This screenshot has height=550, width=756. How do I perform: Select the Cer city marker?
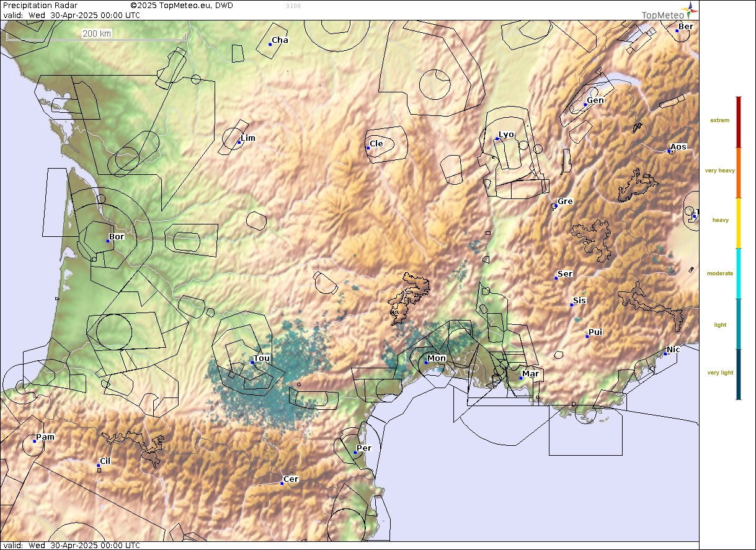point(282,483)
